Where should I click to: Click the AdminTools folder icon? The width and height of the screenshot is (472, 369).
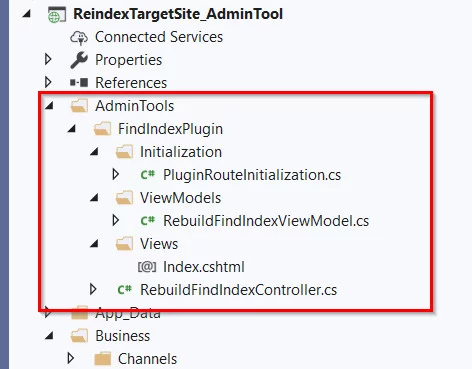pos(79,106)
